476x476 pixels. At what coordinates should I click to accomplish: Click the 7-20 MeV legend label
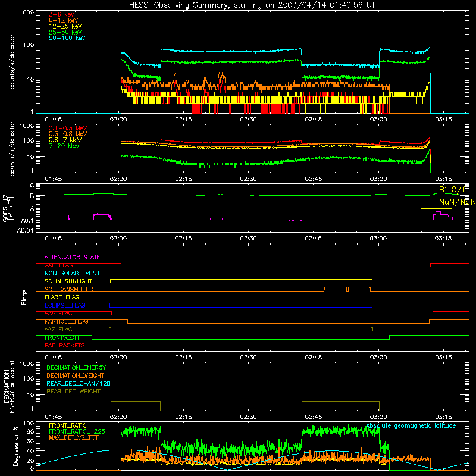pos(64,146)
